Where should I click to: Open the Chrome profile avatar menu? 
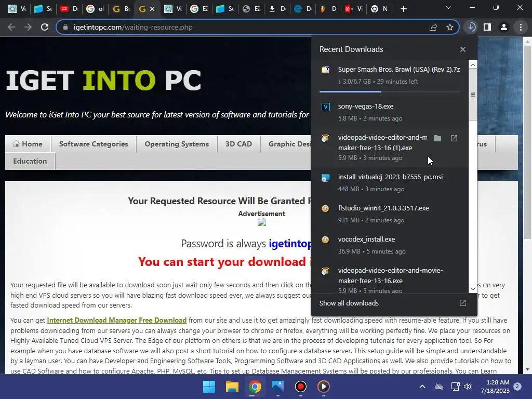pos(504,27)
